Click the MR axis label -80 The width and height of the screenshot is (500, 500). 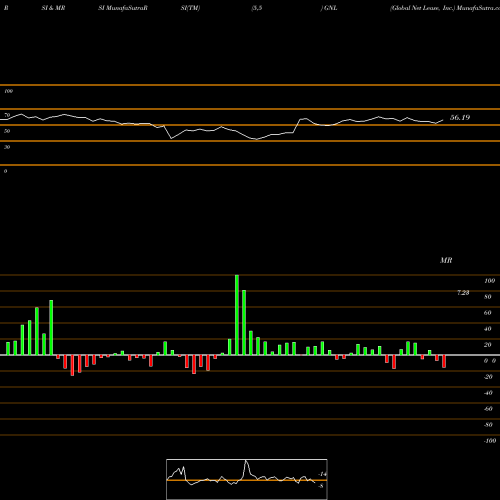[x=488, y=425]
